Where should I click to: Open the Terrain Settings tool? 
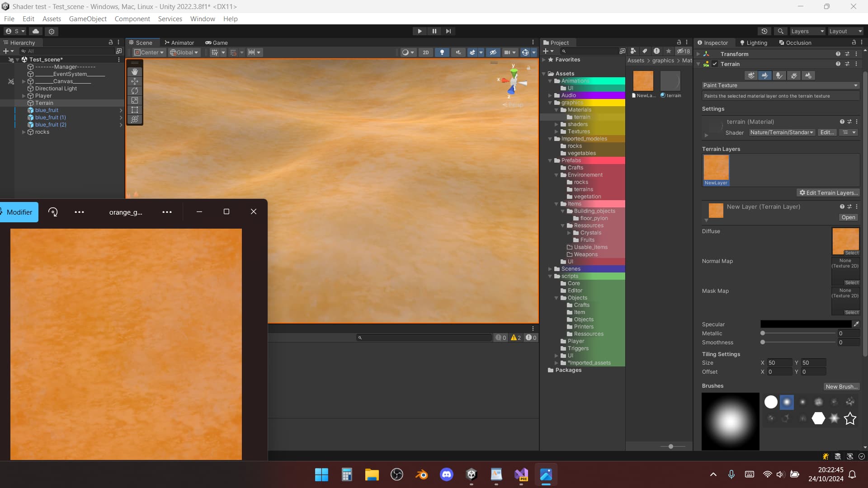tap(808, 75)
